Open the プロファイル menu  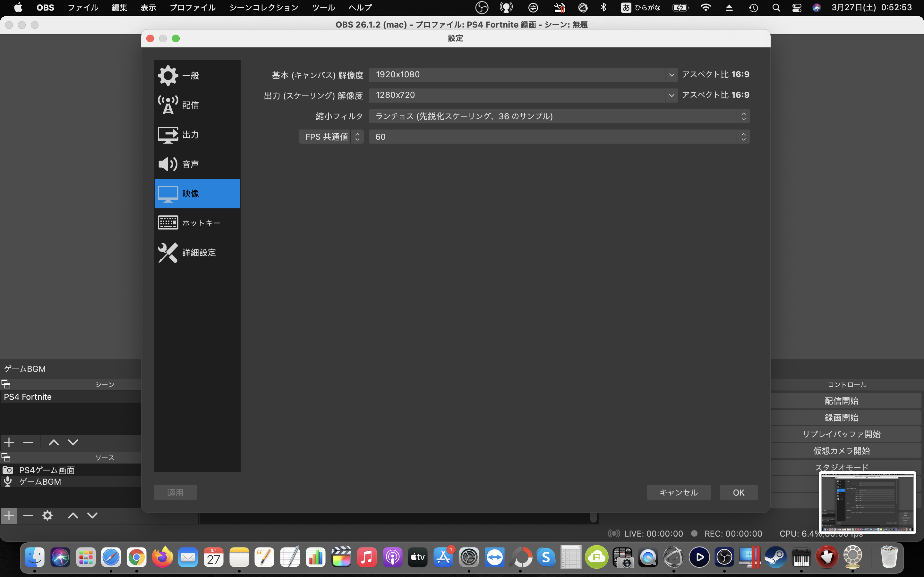(193, 7)
